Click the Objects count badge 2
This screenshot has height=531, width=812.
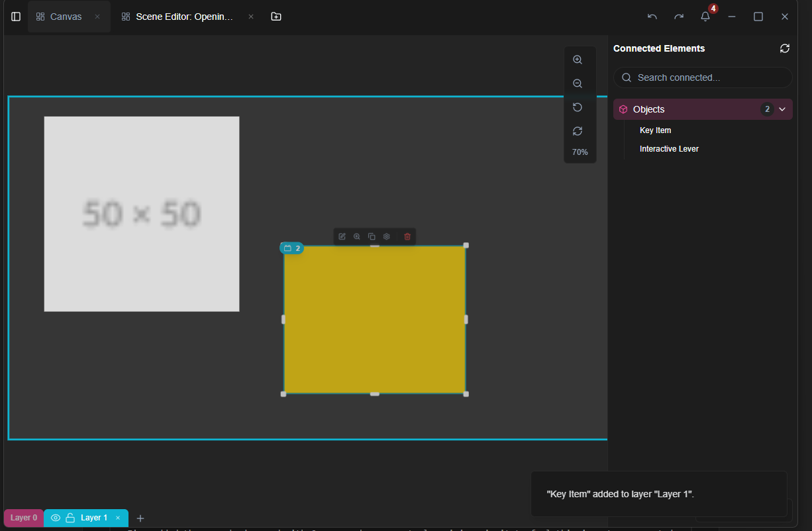coord(767,109)
